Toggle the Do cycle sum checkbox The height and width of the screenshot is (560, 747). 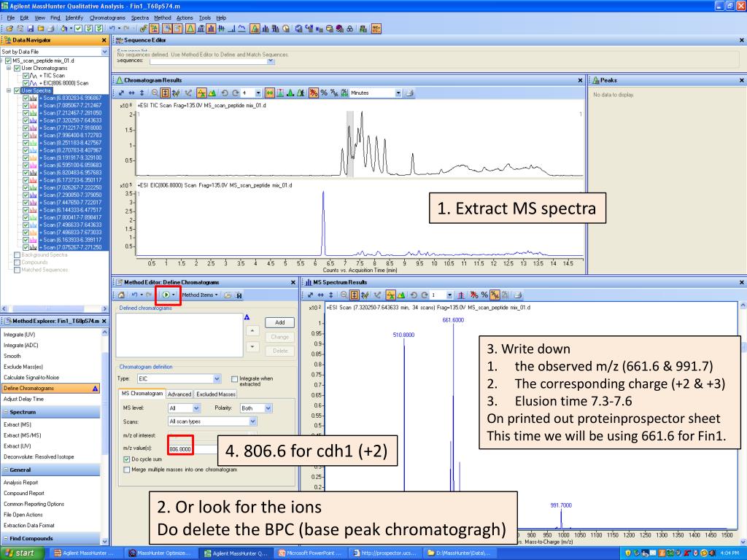point(127,459)
